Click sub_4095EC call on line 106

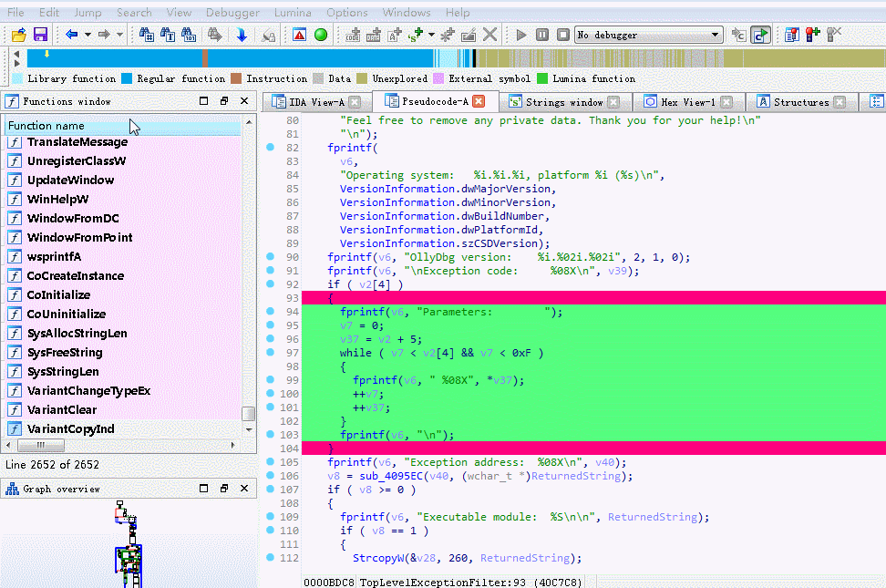pyautogui.click(x=392, y=476)
